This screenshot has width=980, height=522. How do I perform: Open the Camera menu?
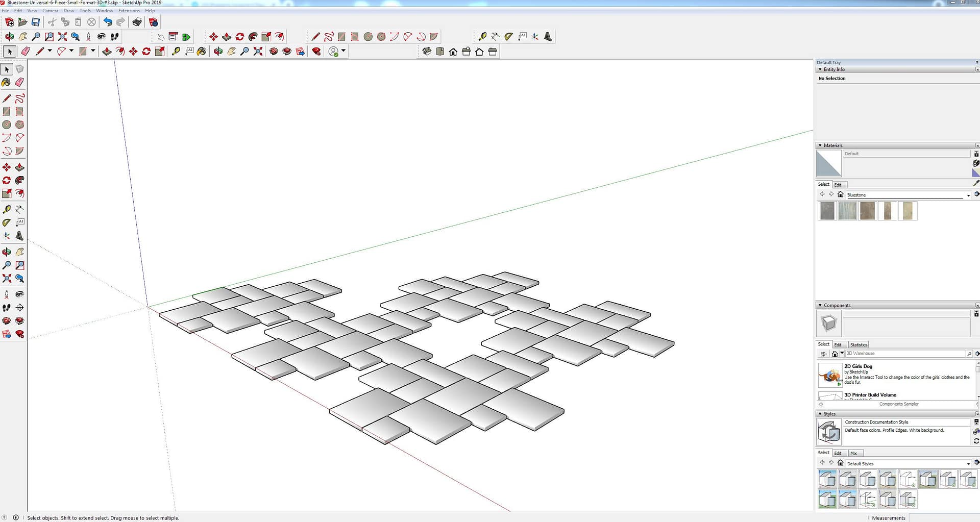[50, 11]
